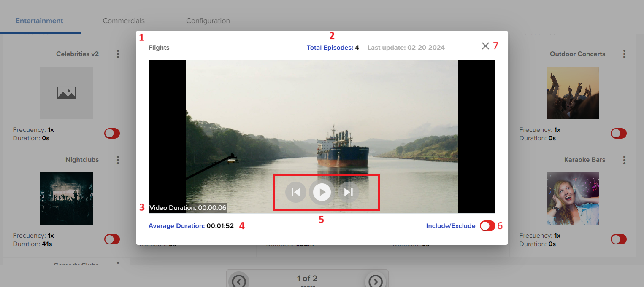Image resolution: width=644 pixels, height=287 pixels.
Task: Click the Video Duration: 00:00:06 overlay
Action: 188,208
